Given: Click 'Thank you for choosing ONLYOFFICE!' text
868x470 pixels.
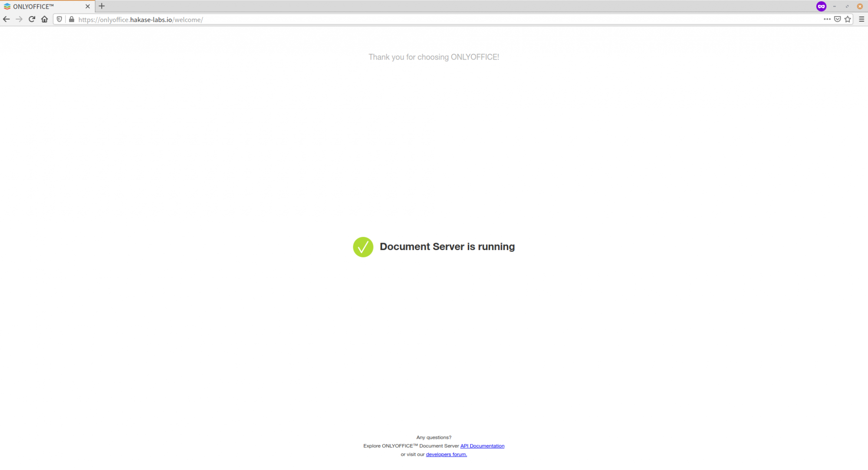Looking at the screenshot, I should coord(434,57).
